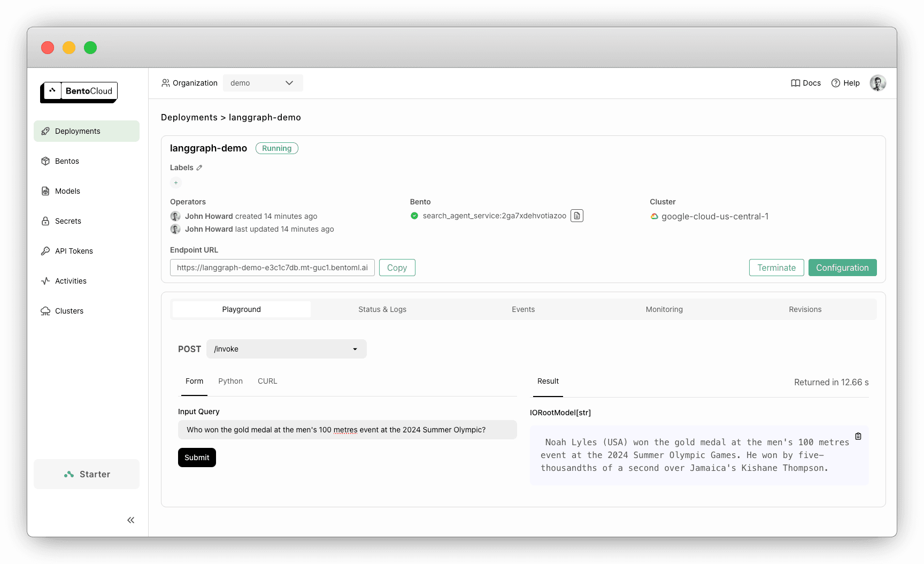This screenshot has height=564, width=924.
Task: Open the organization demo dropdown
Action: [263, 82]
